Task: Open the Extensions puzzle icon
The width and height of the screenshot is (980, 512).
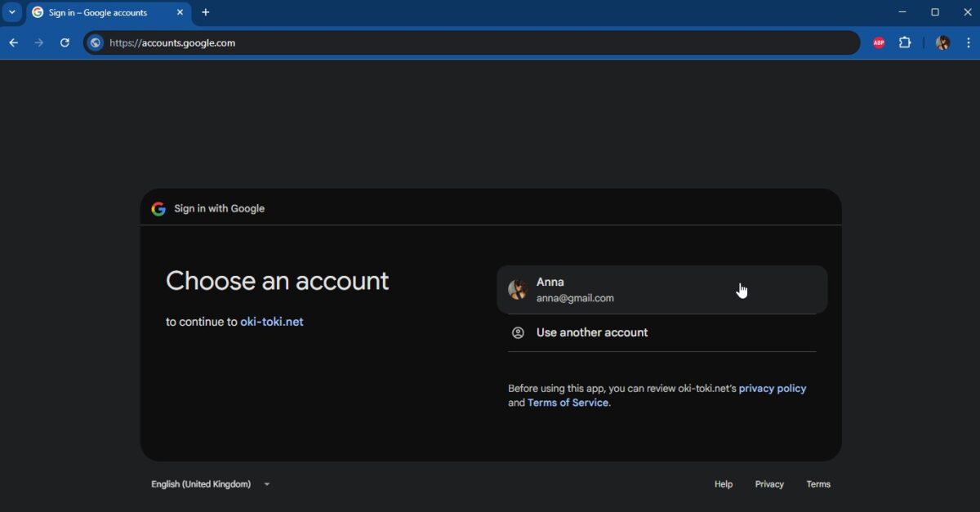Action: (x=905, y=42)
